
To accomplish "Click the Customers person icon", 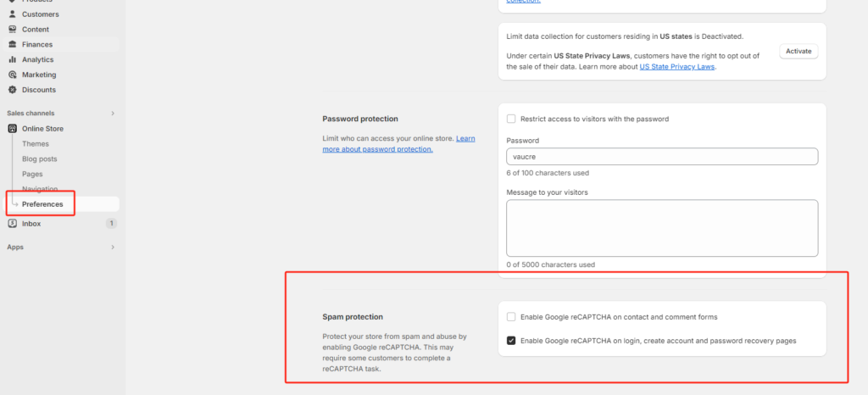I will [13, 14].
